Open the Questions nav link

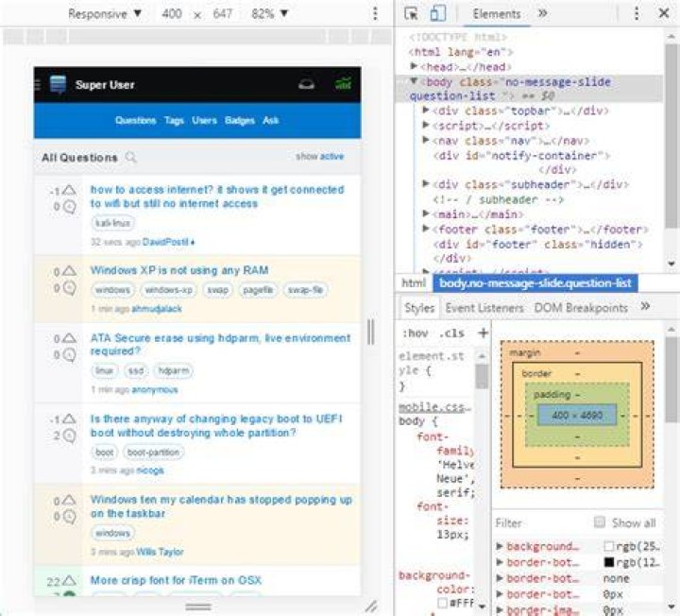(135, 120)
